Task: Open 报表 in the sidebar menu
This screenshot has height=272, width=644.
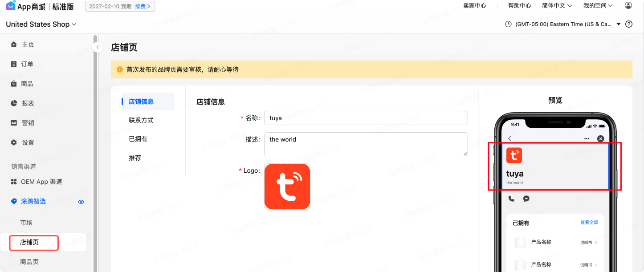Action: (x=28, y=103)
